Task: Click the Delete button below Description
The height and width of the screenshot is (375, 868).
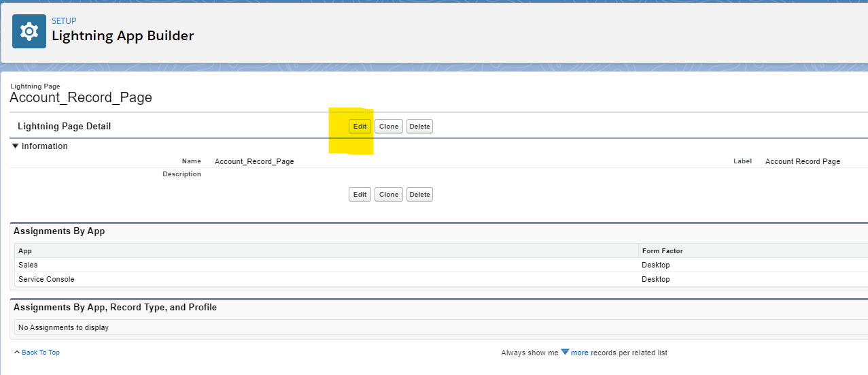Action: point(420,195)
